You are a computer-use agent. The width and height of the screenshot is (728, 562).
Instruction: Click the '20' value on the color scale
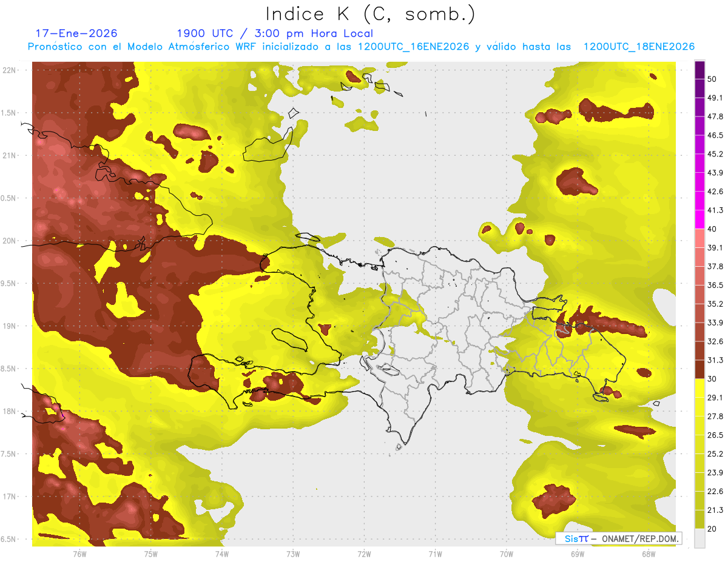pyautogui.click(x=713, y=529)
